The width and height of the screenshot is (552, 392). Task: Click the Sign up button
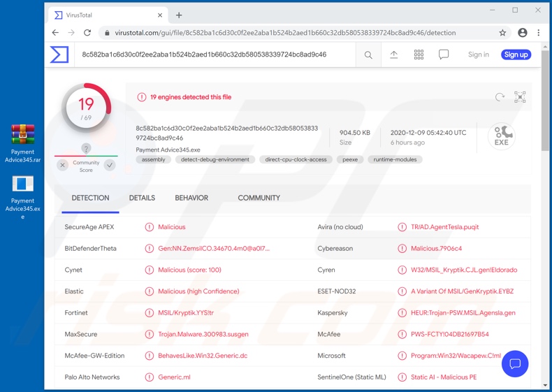pyautogui.click(x=516, y=55)
